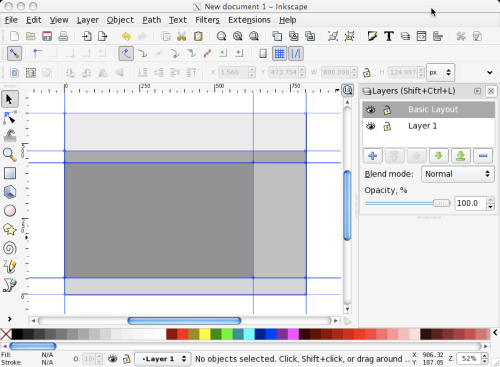500x367 pixels.
Task: Open the Fill and Stroke dialog
Action: [x=372, y=36]
